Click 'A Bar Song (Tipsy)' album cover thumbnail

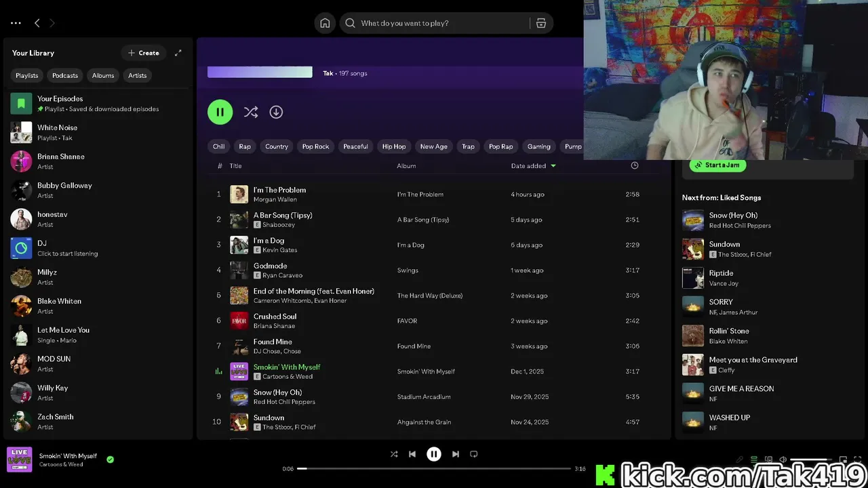coord(239,220)
